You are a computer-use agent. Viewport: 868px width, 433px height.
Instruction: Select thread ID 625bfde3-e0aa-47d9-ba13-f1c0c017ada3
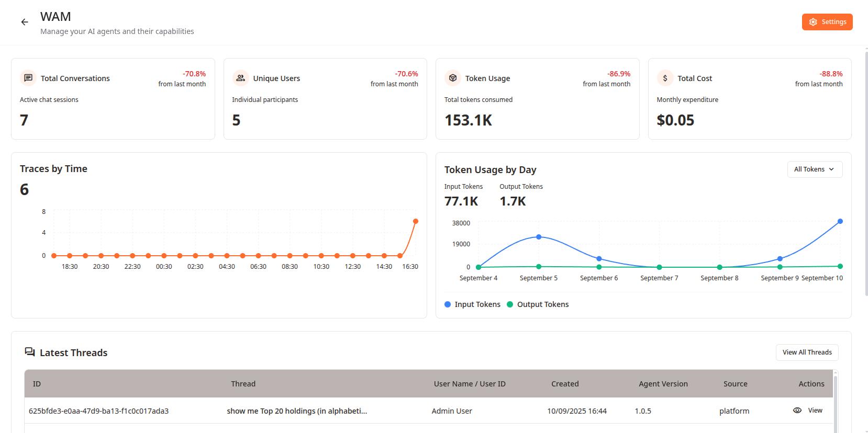[x=99, y=411]
